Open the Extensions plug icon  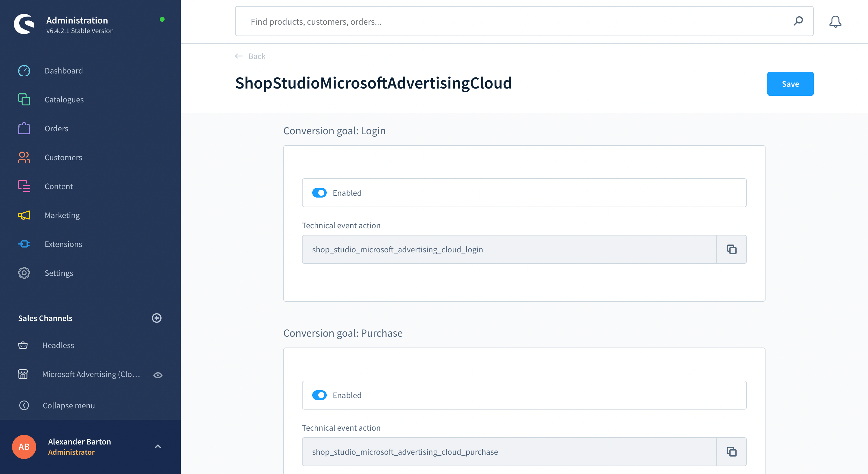coord(24,244)
